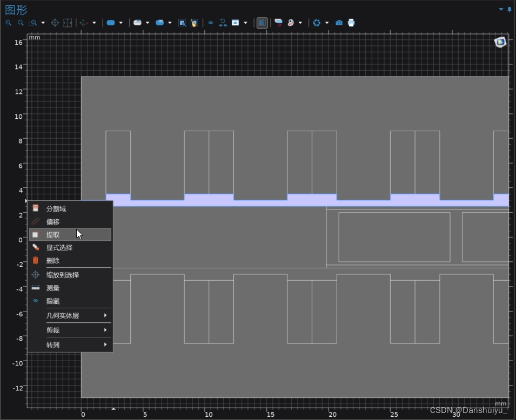Expand the 几何实体层 submenu

[x=70, y=316]
